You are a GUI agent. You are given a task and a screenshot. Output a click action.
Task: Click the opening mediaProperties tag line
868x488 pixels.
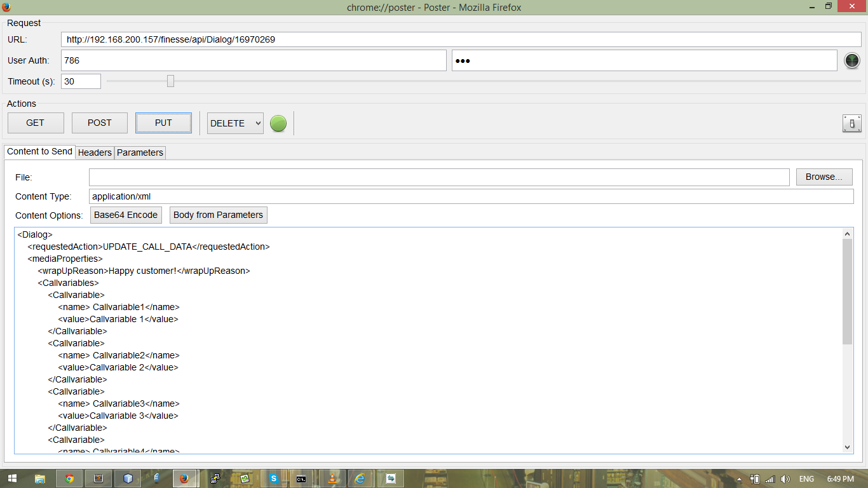[x=65, y=259]
